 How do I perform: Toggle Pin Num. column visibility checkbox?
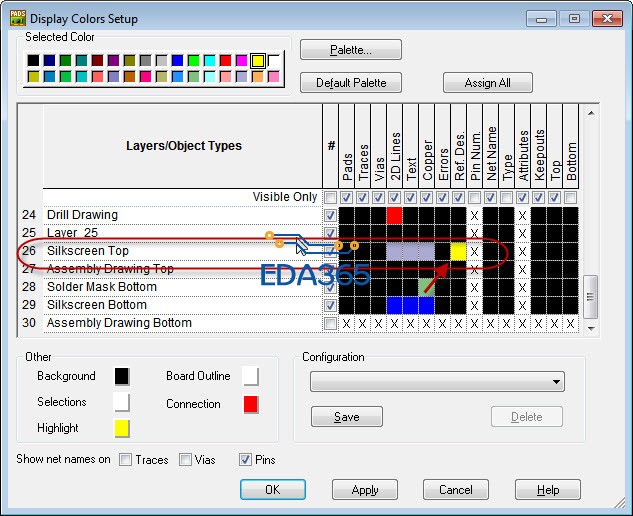pos(474,198)
